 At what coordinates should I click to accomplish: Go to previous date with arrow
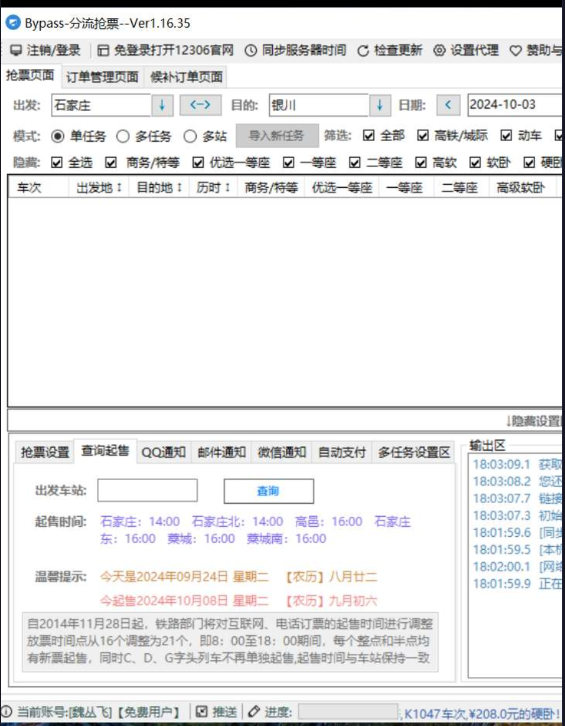(448, 105)
